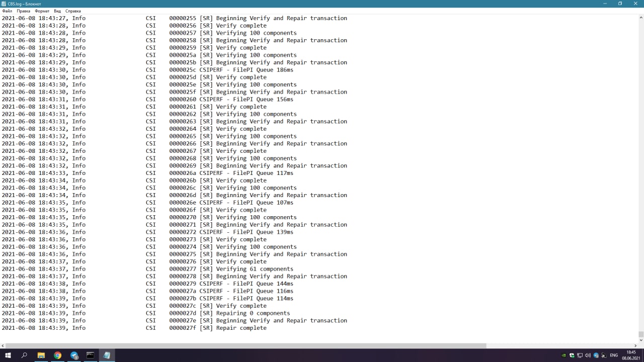Click line 00000263 Beginning Verify and Repair
This screenshot has height=362, width=644.
point(174,121)
